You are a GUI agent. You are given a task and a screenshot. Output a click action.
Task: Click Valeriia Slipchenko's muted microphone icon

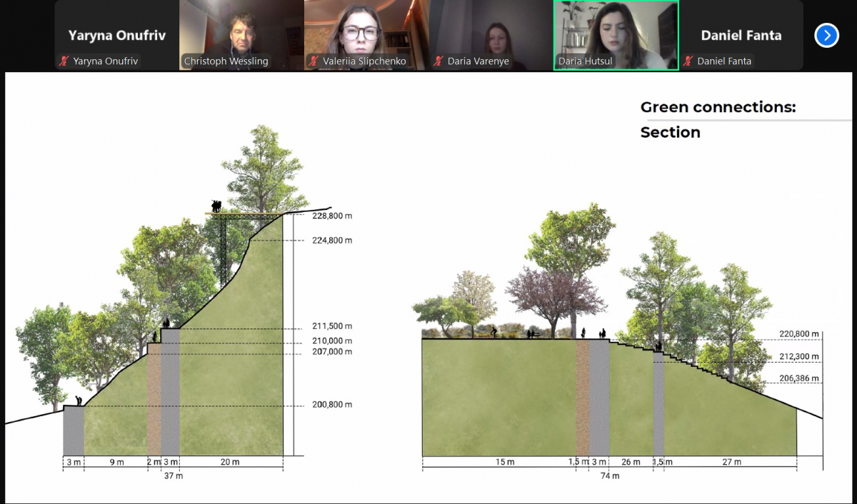click(x=314, y=61)
